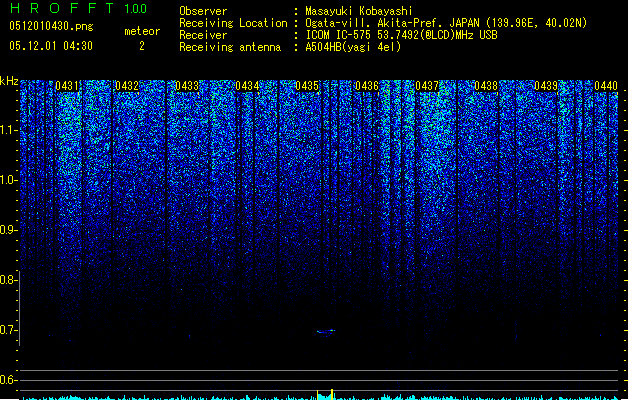Click the 0433 time marker
The width and height of the screenshot is (629, 400).
click(187, 86)
